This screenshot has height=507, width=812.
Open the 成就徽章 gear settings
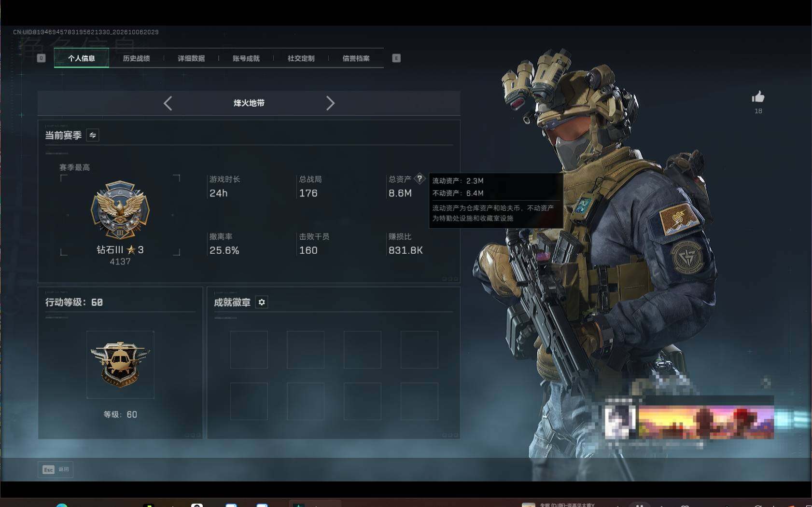click(x=262, y=302)
